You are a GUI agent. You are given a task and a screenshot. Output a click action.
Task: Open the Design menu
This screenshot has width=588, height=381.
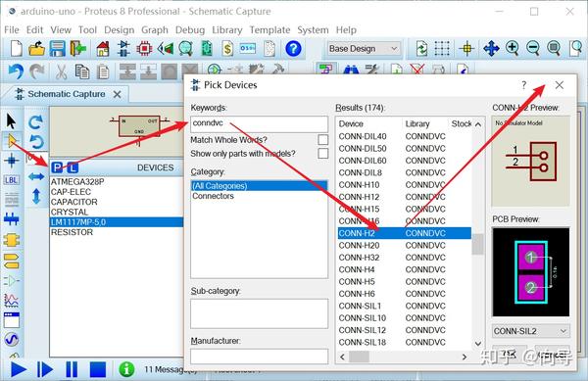pos(120,30)
